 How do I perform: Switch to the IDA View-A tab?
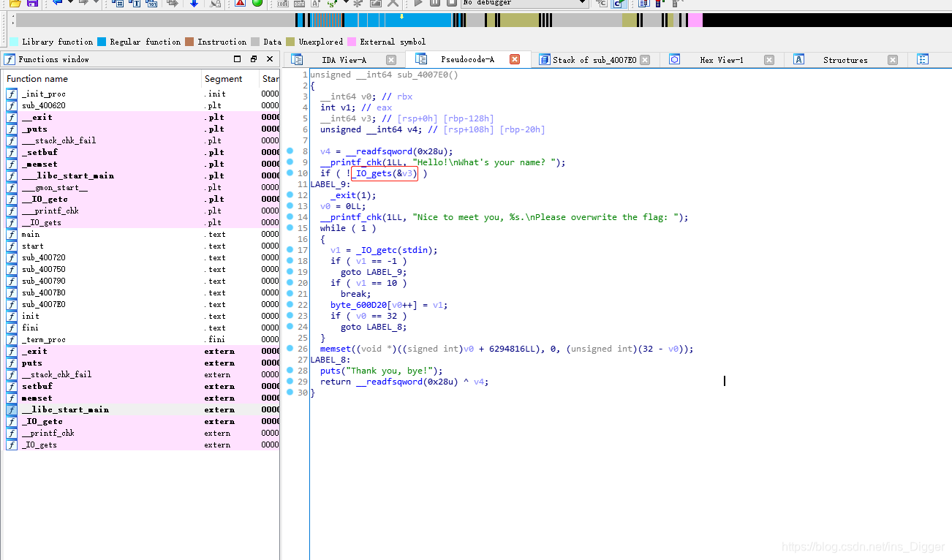click(344, 60)
